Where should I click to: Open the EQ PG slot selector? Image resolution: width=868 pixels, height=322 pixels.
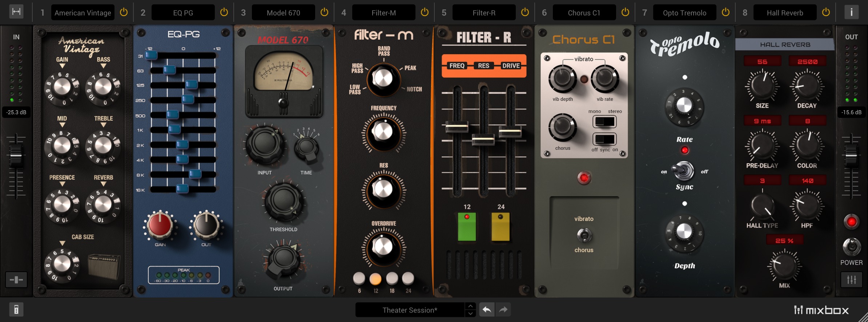(x=183, y=12)
